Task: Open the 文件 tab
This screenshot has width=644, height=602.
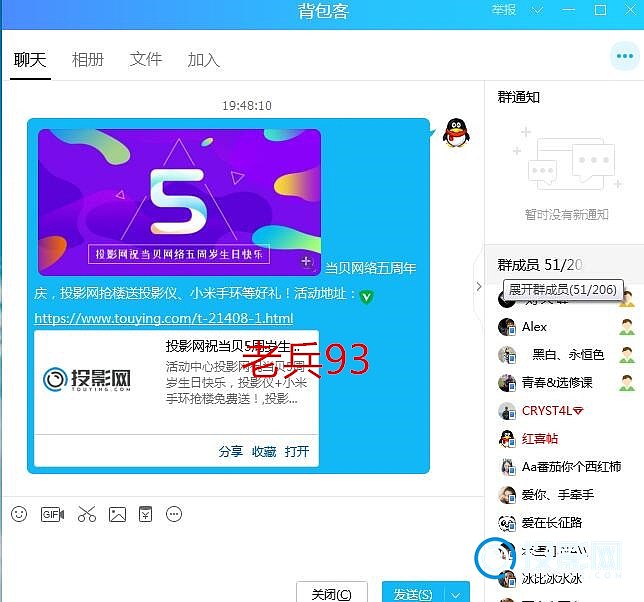Action: click(146, 60)
